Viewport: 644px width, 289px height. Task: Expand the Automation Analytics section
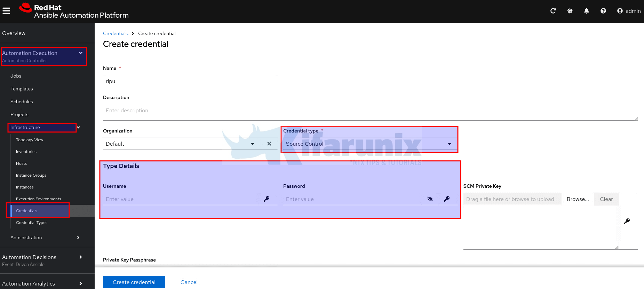(81, 283)
